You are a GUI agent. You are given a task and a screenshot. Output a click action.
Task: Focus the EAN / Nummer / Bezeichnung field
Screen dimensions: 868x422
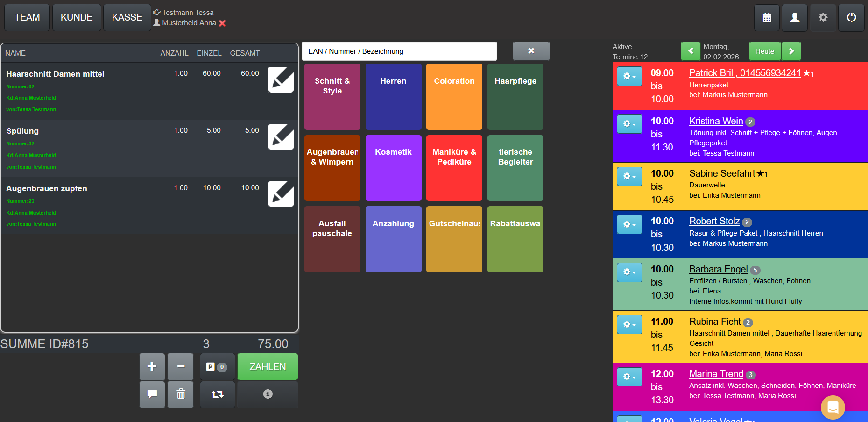399,51
